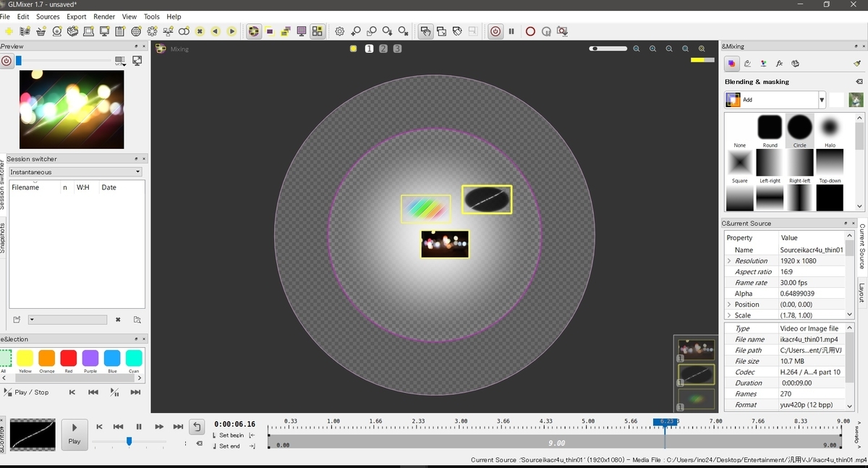This screenshot has height=468, width=868.
Task: Select the Cyan selection color
Action: (133, 360)
